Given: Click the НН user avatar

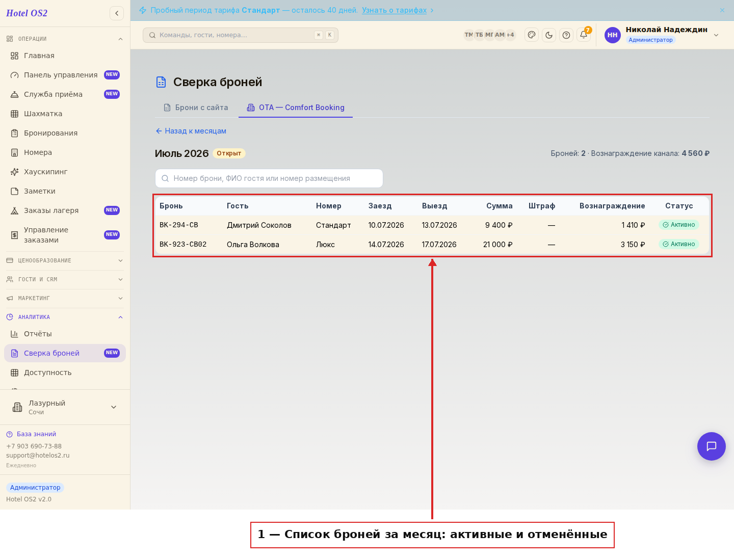Looking at the screenshot, I should click(613, 35).
